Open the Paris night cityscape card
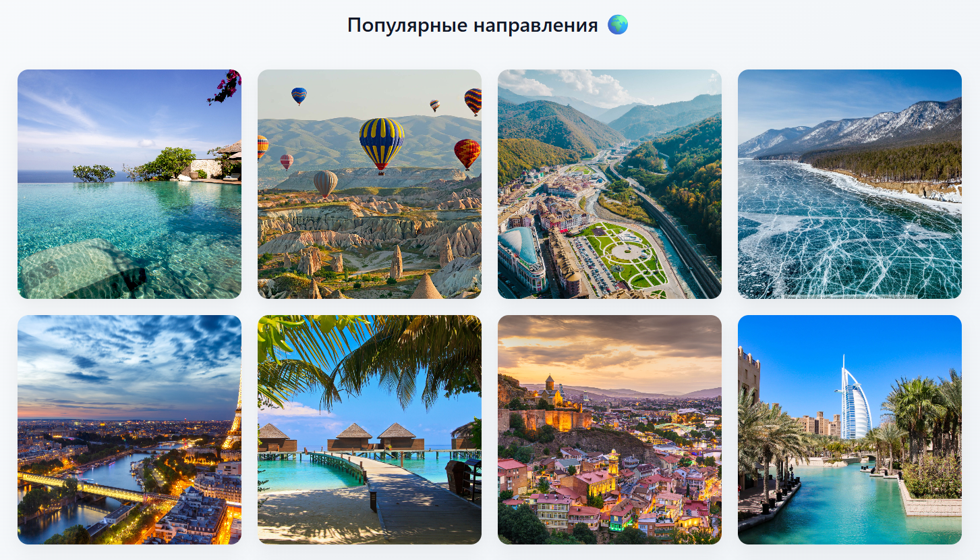Viewport: 980px width, 560px height. [x=129, y=430]
